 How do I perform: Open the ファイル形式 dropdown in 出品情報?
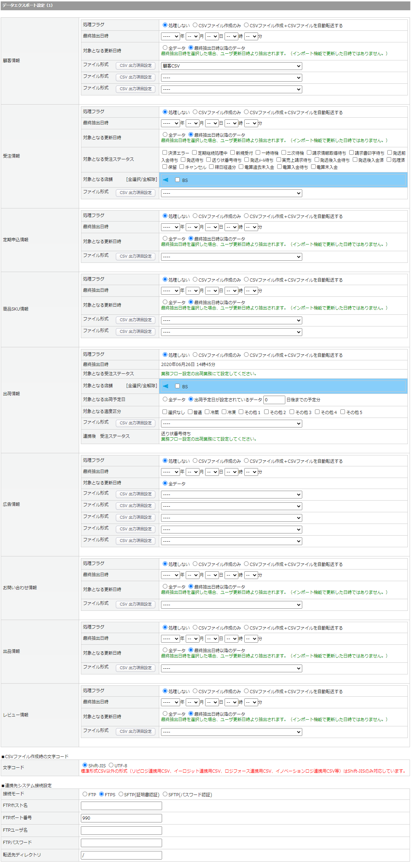[x=231, y=668]
